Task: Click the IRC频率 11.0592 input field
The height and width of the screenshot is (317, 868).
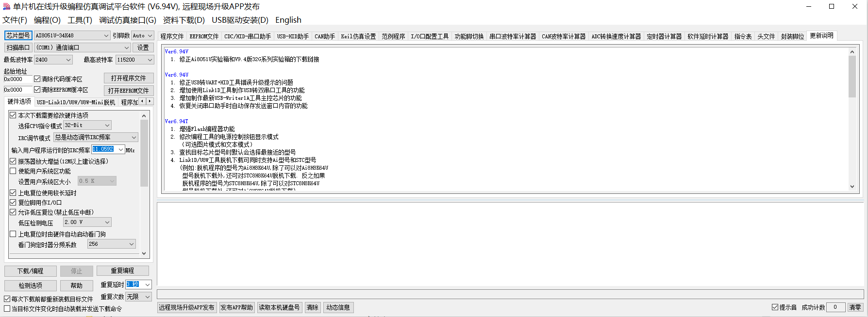Action: pyautogui.click(x=103, y=149)
